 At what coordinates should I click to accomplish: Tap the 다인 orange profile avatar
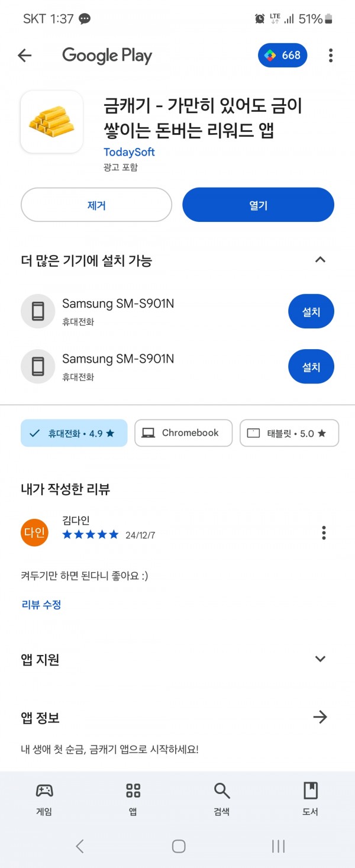click(34, 533)
